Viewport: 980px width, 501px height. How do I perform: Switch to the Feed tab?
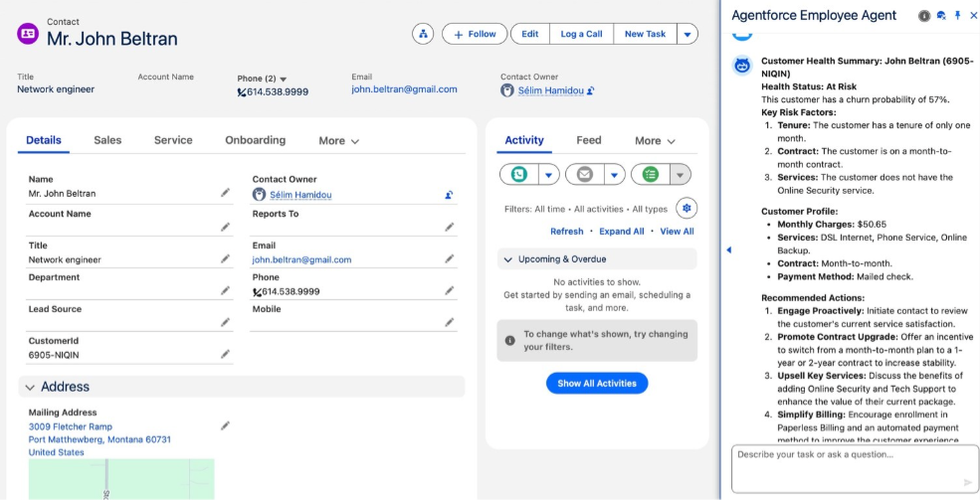coord(588,140)
